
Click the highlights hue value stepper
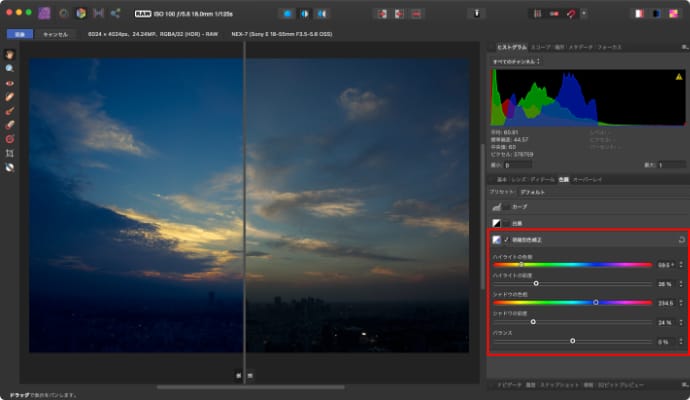point(679,265)
